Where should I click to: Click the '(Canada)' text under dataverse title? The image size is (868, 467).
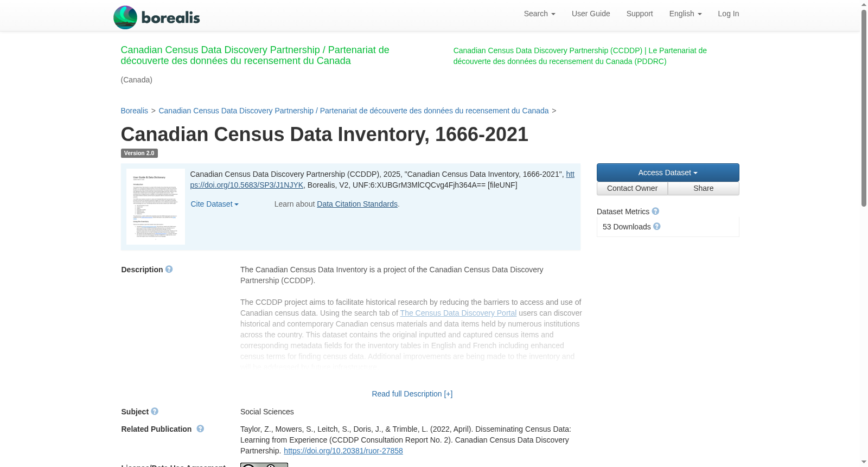point(137,80)
